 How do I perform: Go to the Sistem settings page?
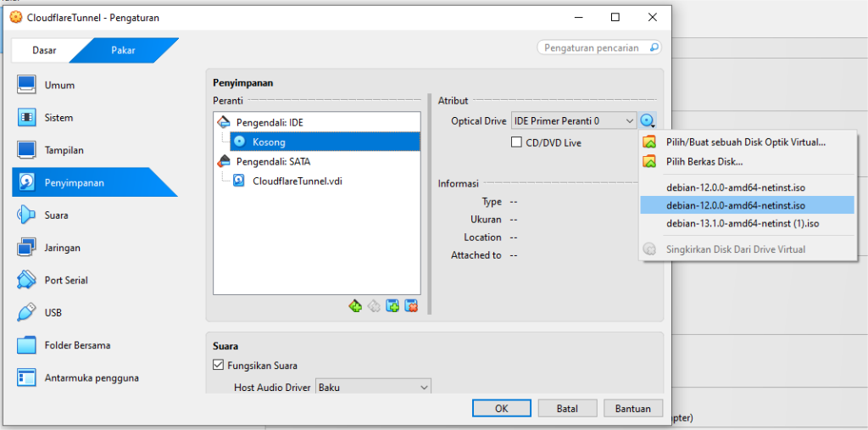[58, 118]
